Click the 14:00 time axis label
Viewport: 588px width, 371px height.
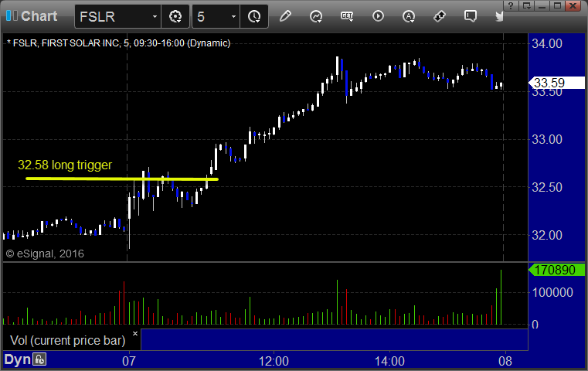[389, 361]
